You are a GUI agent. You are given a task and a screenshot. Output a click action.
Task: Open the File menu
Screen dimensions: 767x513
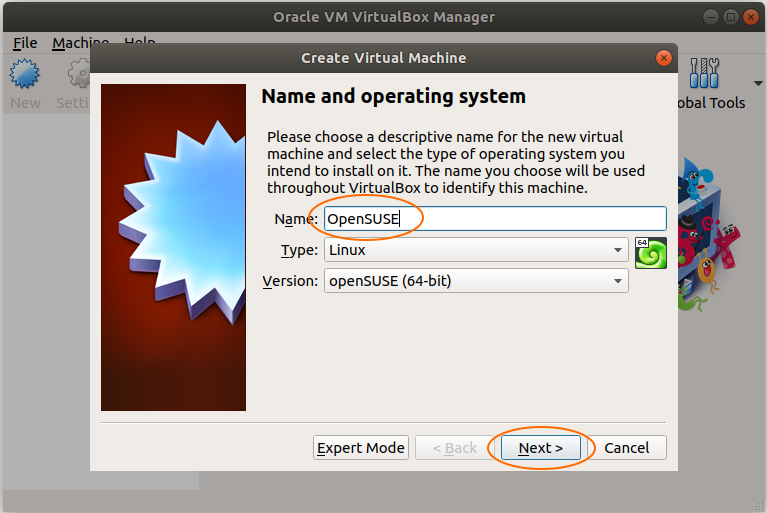[25, 43]
